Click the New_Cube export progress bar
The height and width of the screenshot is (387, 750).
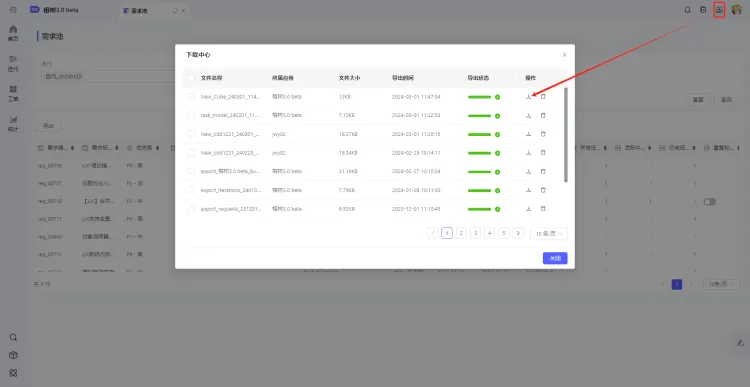(479, 97)
